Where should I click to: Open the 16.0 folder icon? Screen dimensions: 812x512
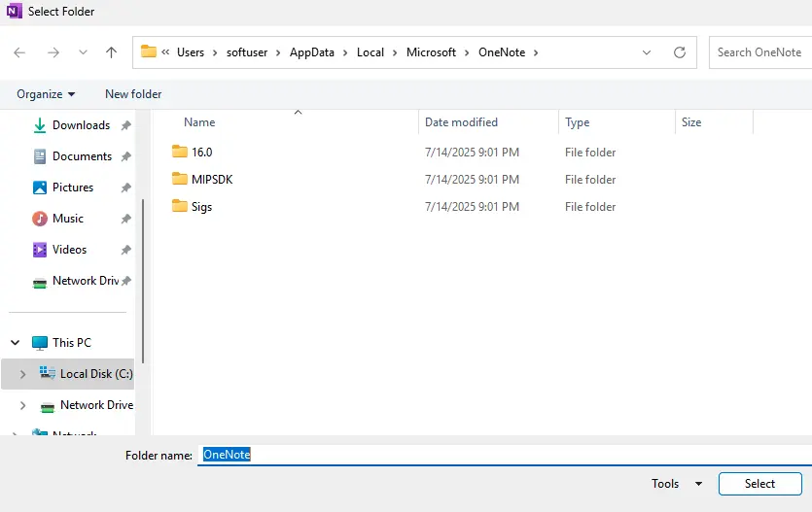click(x=179, y=152)
